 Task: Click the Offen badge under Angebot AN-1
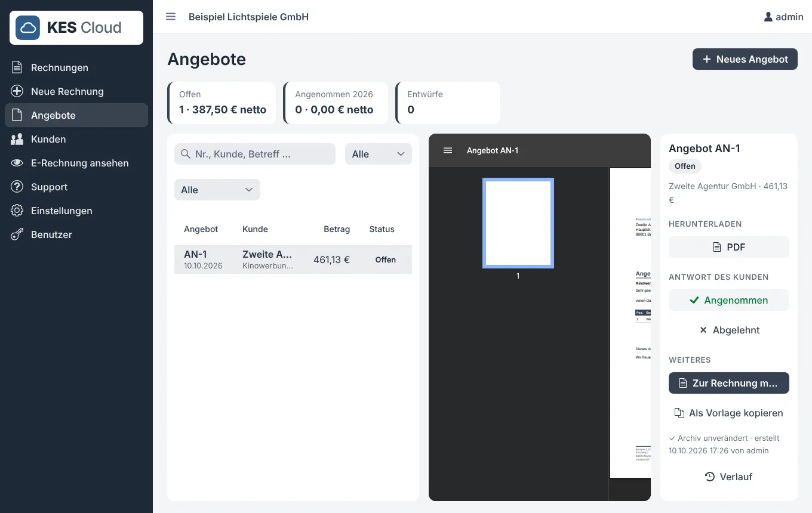[x=685, y=166]
